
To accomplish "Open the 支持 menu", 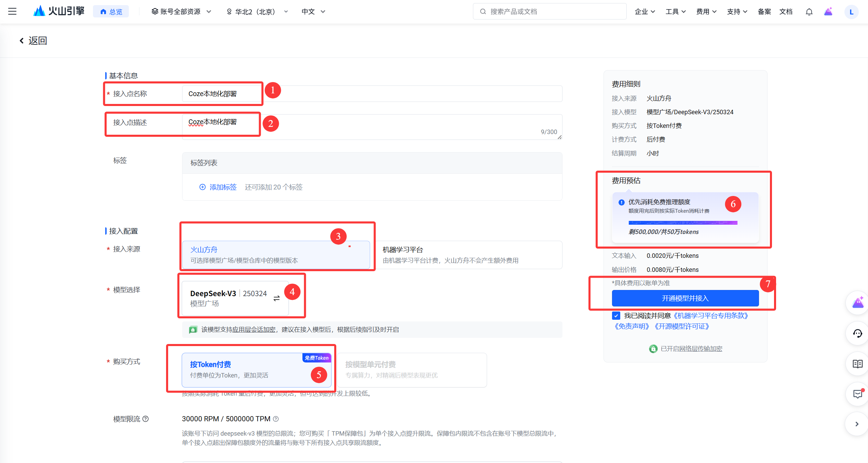I will [x=737, y=12].
